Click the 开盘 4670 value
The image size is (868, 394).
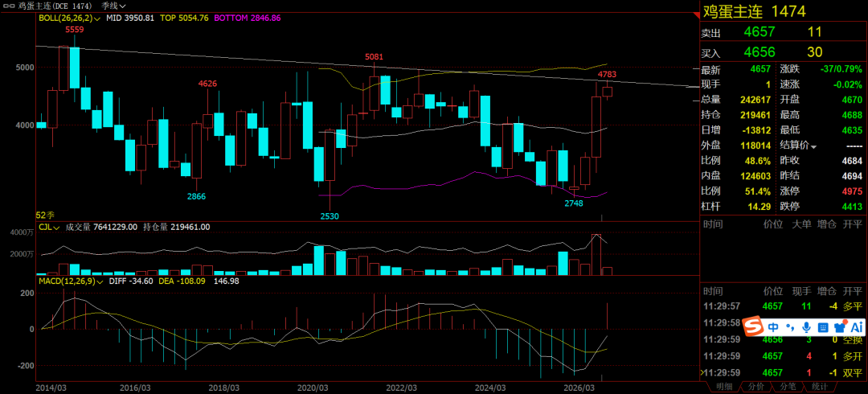coord(853,100)
